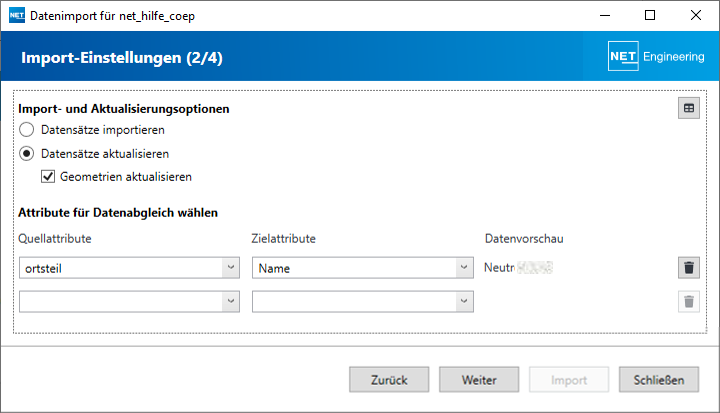Proceed with the Weiter button

point(479,379)
